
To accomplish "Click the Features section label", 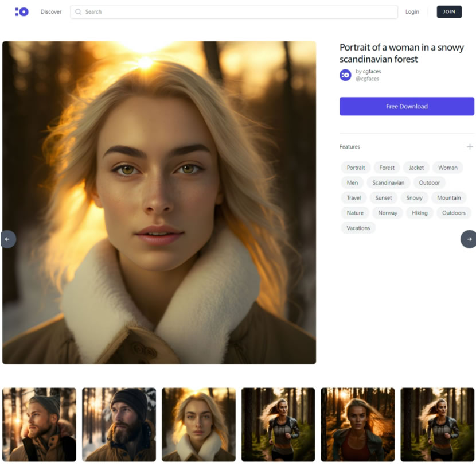I will point(349,147).
